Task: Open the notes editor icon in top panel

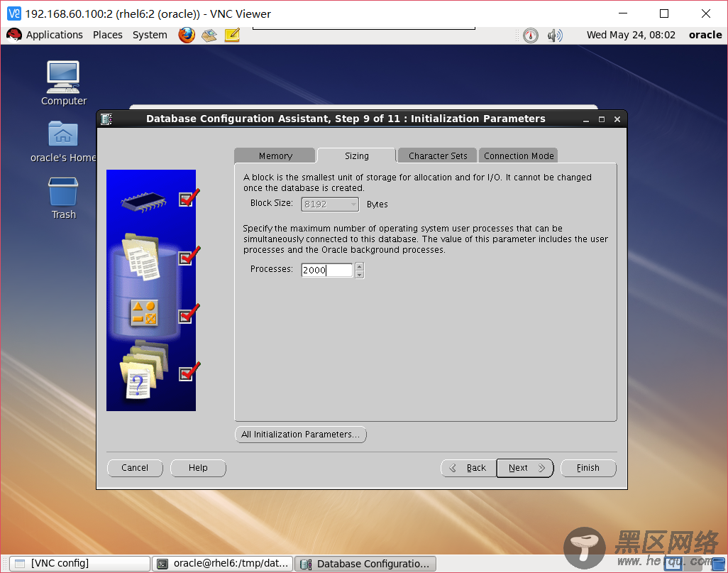Action: pos(232,35)
